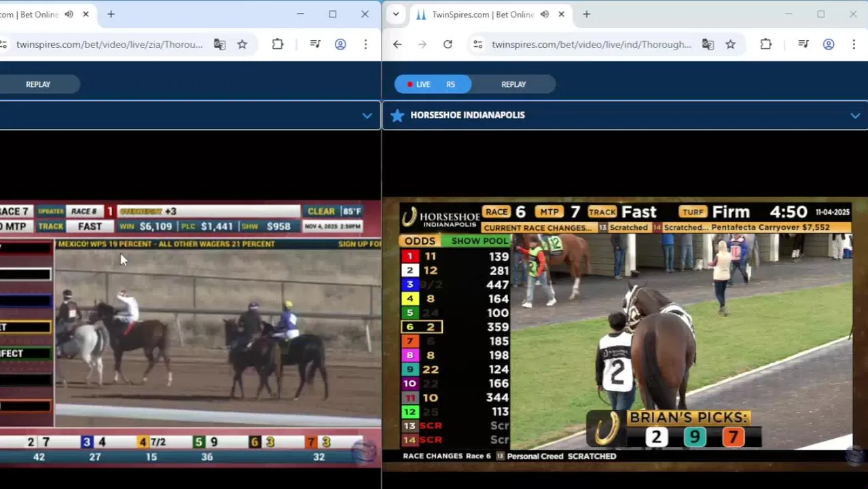This screenshot has width=868, height=489.
Task: Open a new tab in the left browser window
Action: (x=111, y=14)
